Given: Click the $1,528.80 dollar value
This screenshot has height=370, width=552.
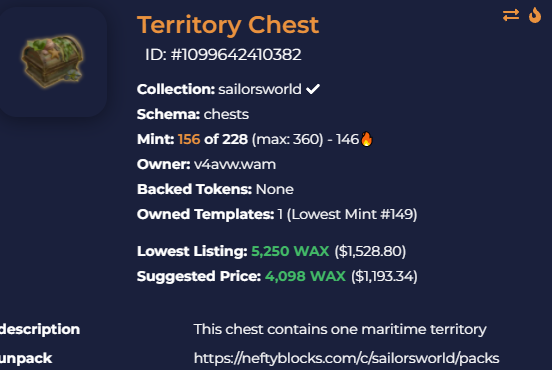Looking at the screenshot, I should [370, 251].
